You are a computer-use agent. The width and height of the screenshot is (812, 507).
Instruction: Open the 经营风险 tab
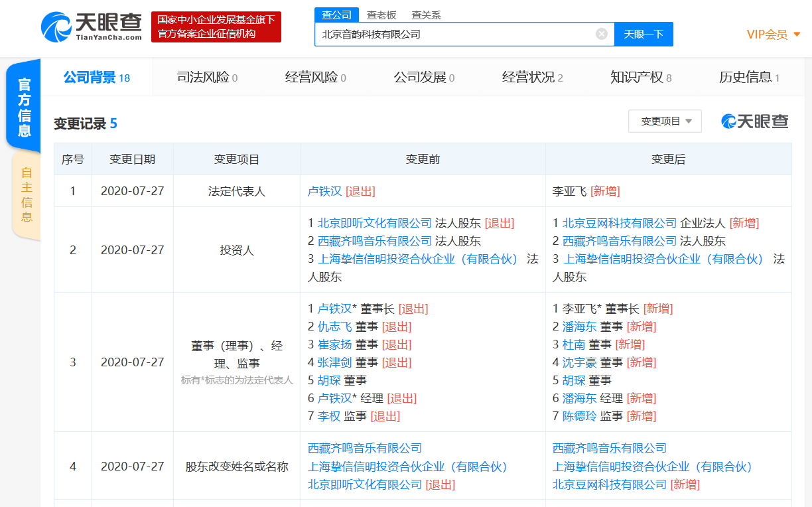click(x=316, y=78)
